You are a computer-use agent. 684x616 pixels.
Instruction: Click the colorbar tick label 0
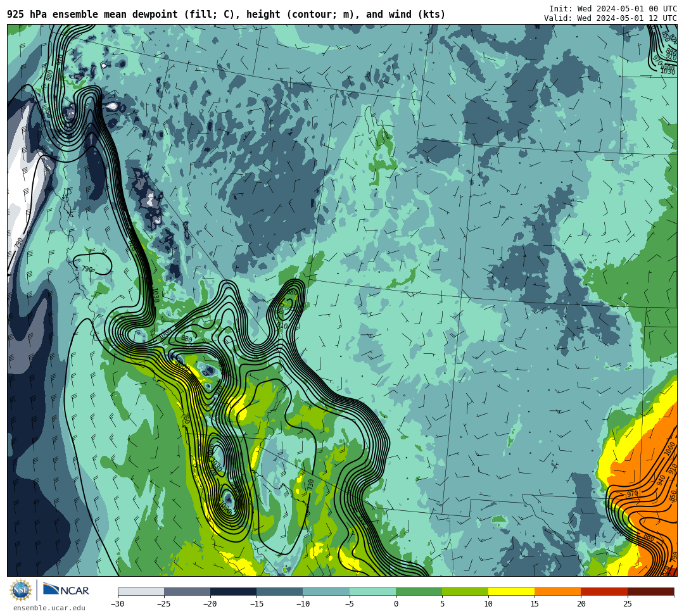click(396, 604)
